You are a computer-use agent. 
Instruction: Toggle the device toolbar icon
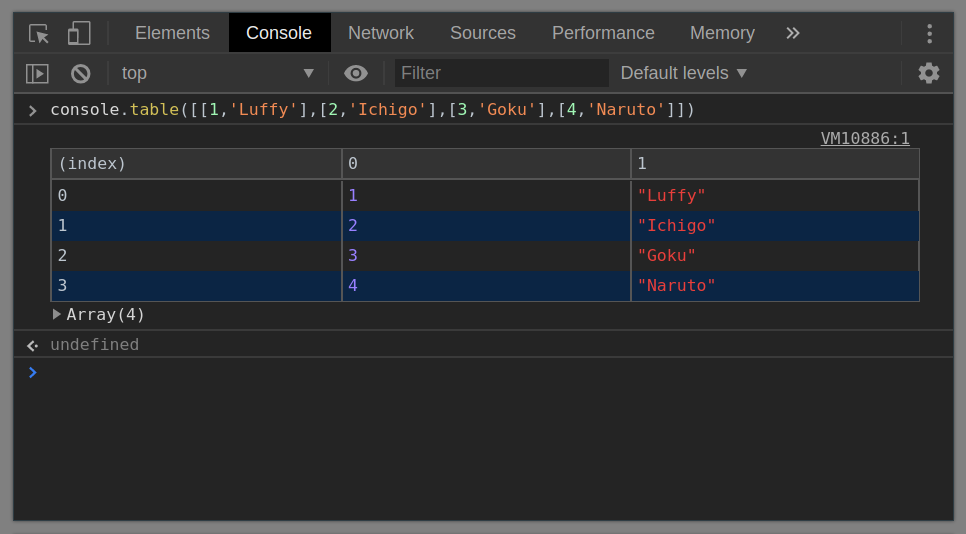[x=79, y=33]
